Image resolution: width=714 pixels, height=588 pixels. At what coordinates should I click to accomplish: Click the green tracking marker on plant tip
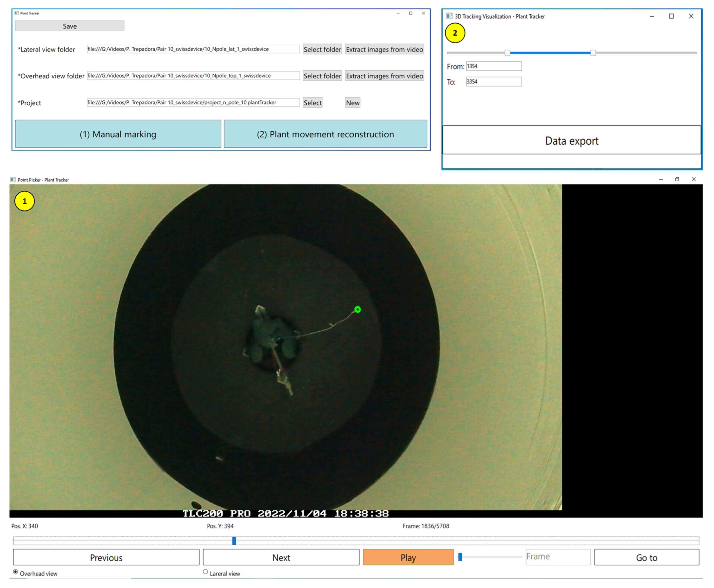pos(357,310)
